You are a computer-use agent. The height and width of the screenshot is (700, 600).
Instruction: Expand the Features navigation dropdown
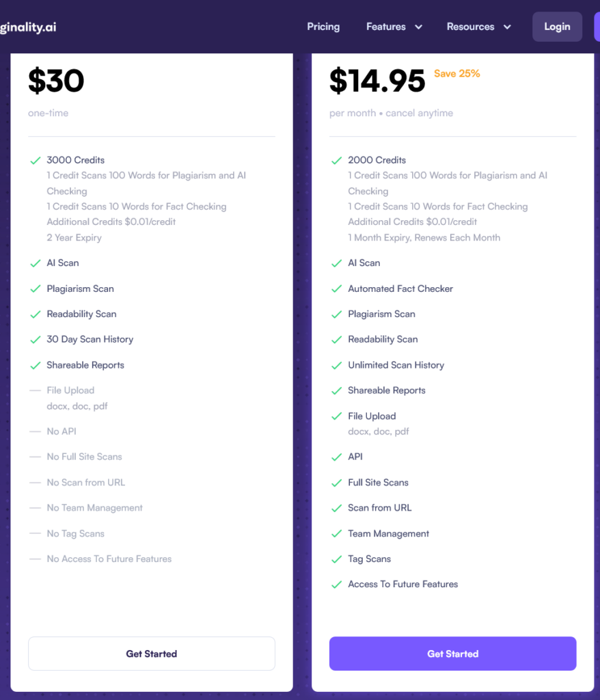pos(386,27)
